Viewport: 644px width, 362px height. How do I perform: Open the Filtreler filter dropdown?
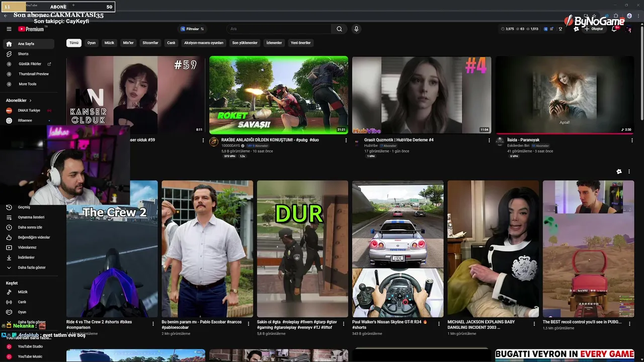pos(192,29)
